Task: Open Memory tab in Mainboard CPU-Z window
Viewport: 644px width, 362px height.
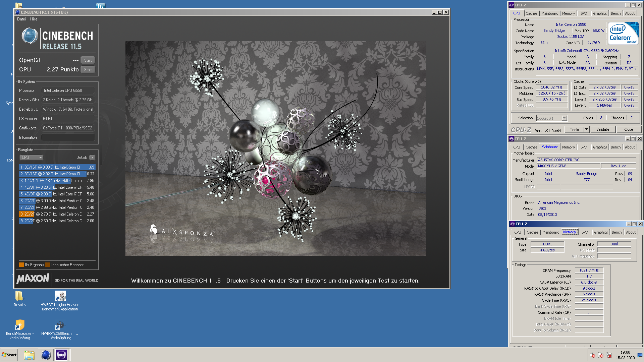Action: coord(568,147)
